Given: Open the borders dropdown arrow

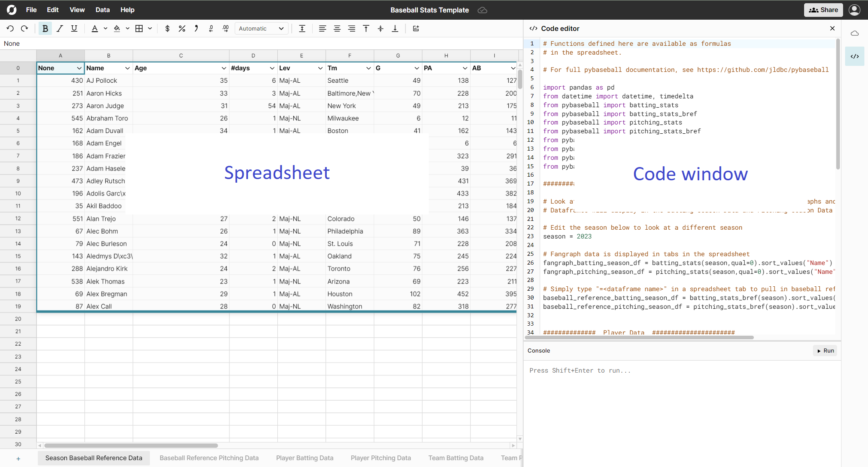Looking at the screenshot, I should click(150, 29).
